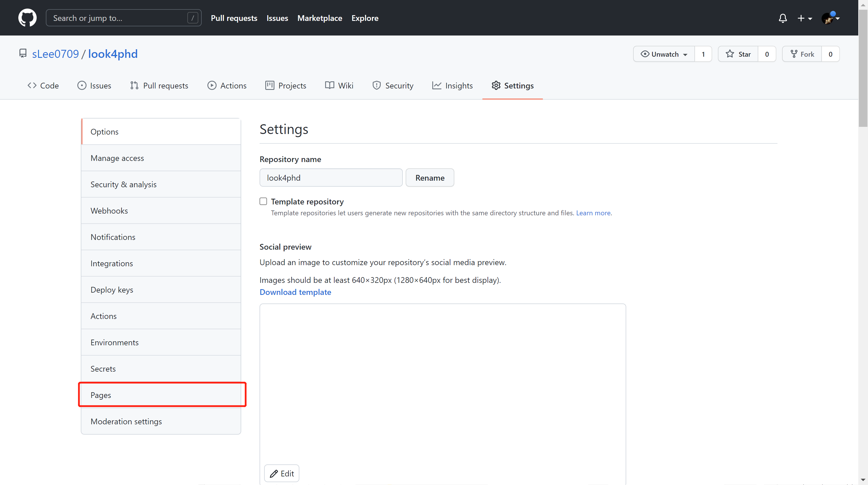Click the Pull requests branch icon
The height and width of the screenshot is (485, 868).
[x=134, y=86]
